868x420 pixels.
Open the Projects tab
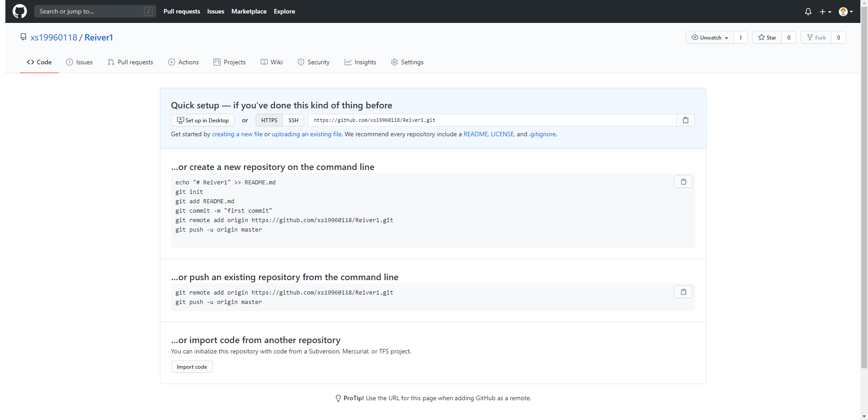(x=230, y=62)
